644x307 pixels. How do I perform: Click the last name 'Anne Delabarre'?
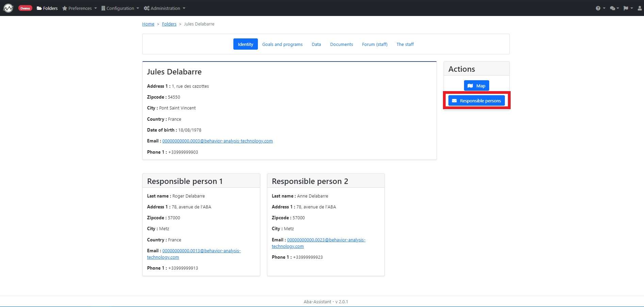click(313, 196)
